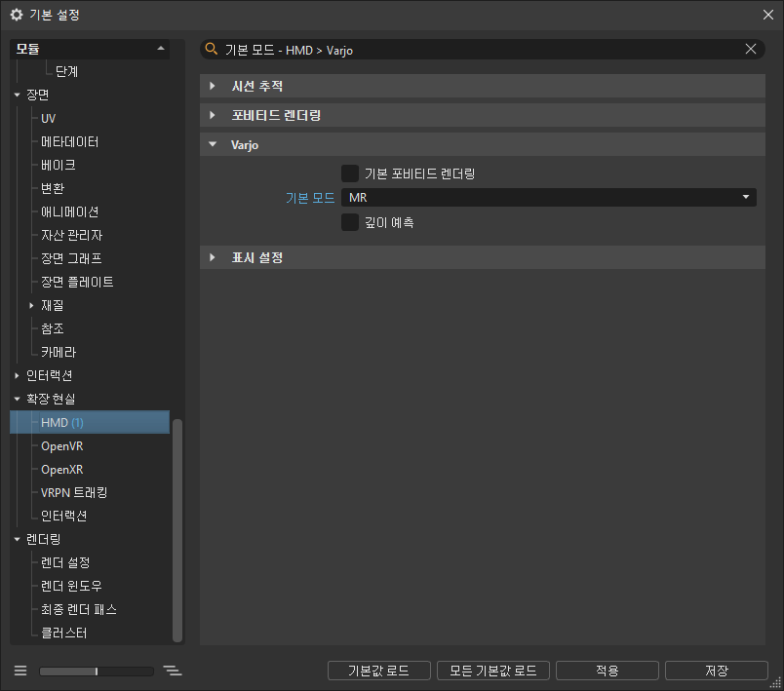Select the 카메라 item
This screenshot has height=691, width=784.
[58, 352]
